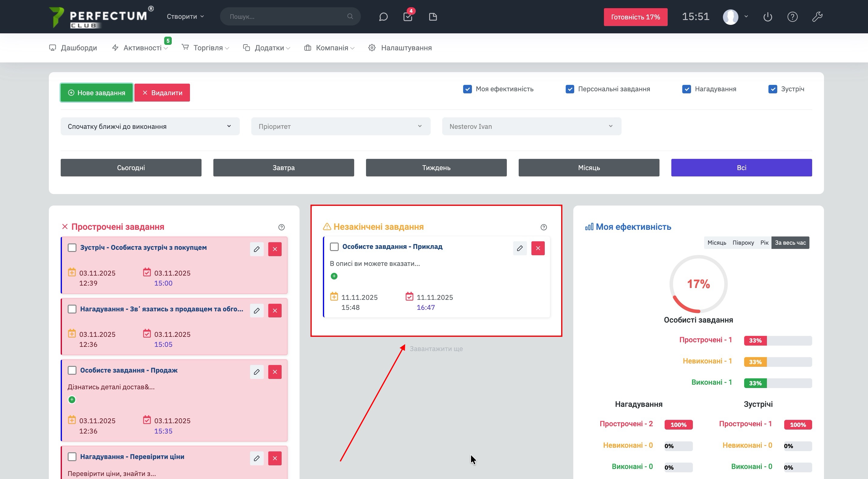868x479 pixels.
Task: Open tasks icon with red 4 badge
Action: [408, 17]
